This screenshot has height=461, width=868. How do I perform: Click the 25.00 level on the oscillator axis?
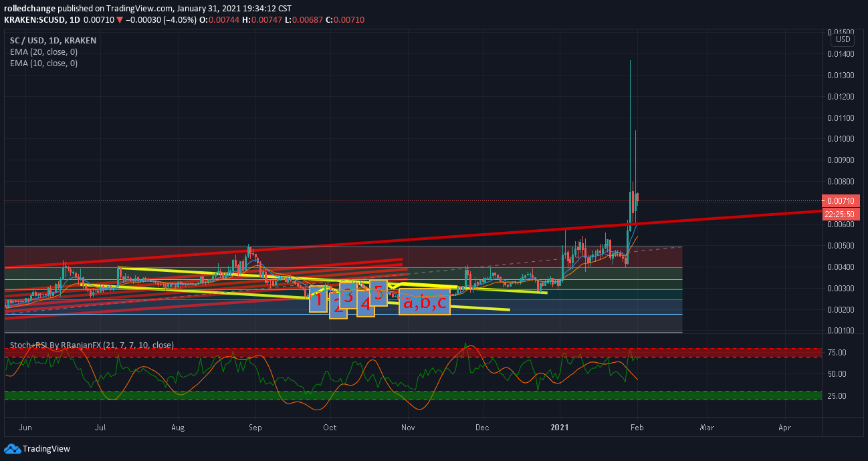[837, 396]
